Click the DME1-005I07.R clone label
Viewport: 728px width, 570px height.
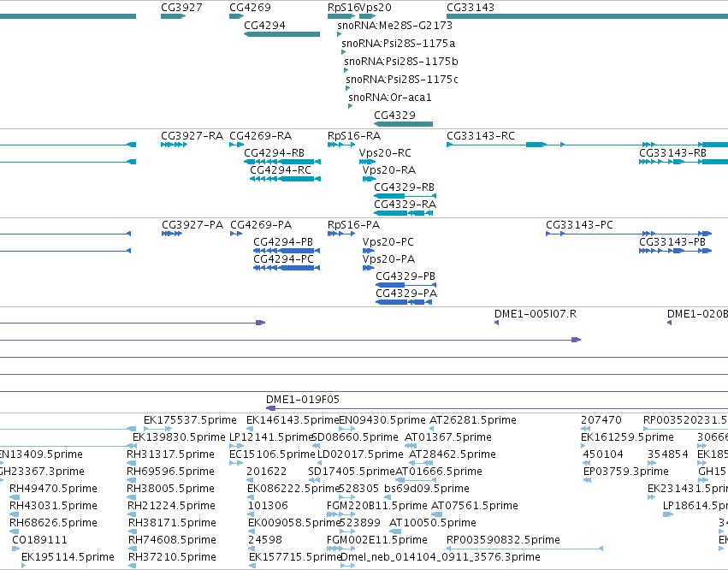[x=536, y=314]
